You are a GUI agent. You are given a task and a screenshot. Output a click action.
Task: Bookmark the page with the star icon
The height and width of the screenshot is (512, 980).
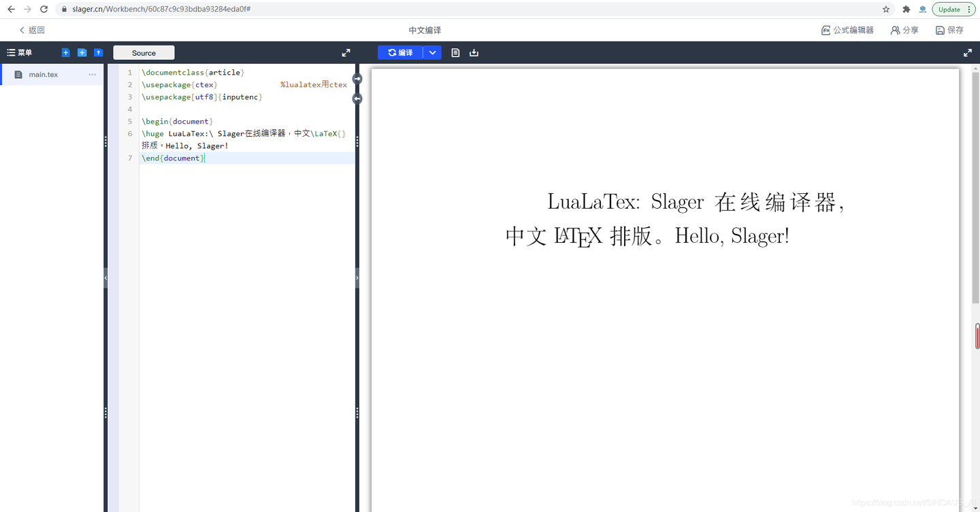click(885, 9)
